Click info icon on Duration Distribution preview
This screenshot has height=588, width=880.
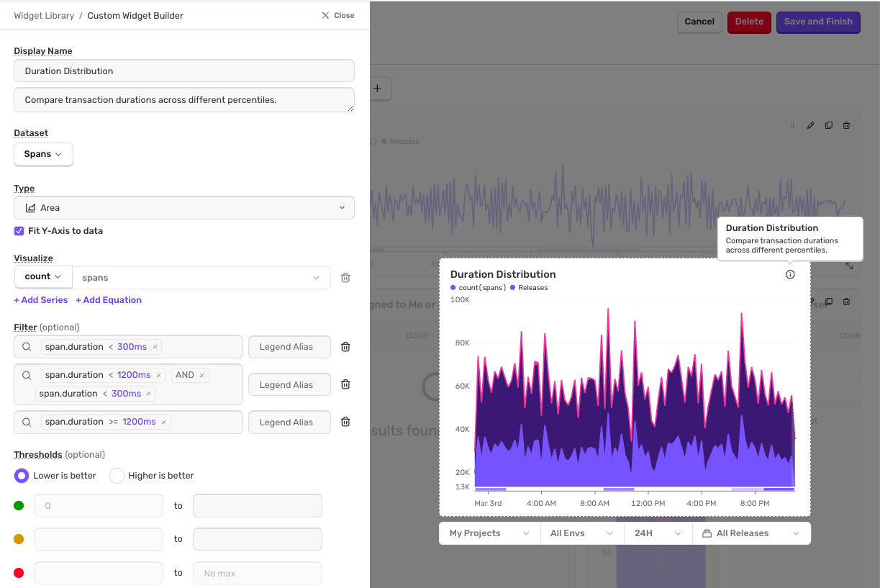790,274
